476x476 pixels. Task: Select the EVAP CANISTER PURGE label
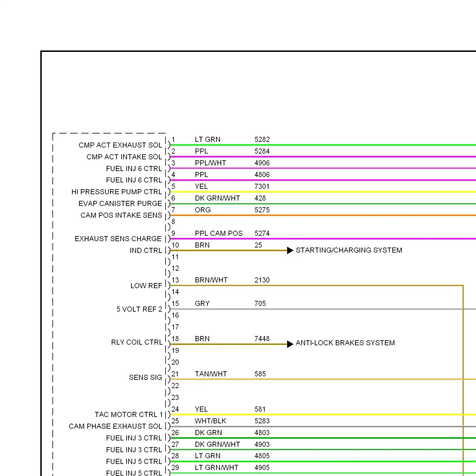[x=120, y=203]
